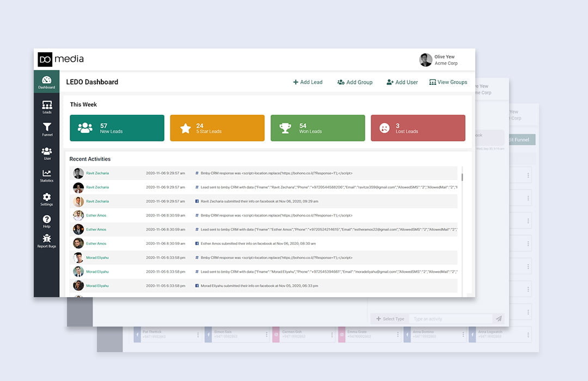
Task: Open Settings gear in sidebar
Action: 47,199
